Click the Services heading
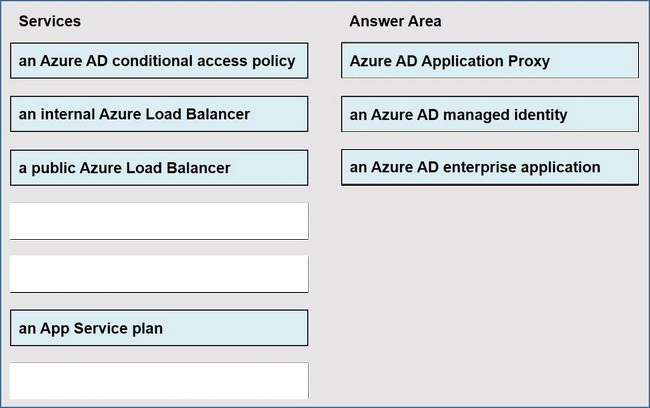Image resolution: width=650 pixels, height=408 pixels. coord(50,21)
